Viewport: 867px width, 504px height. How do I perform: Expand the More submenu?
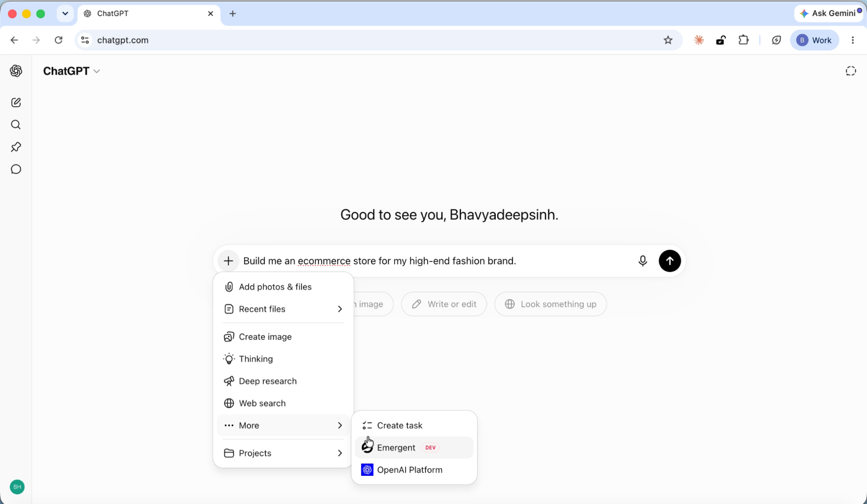pyautogui.click(x=283, y=426)
